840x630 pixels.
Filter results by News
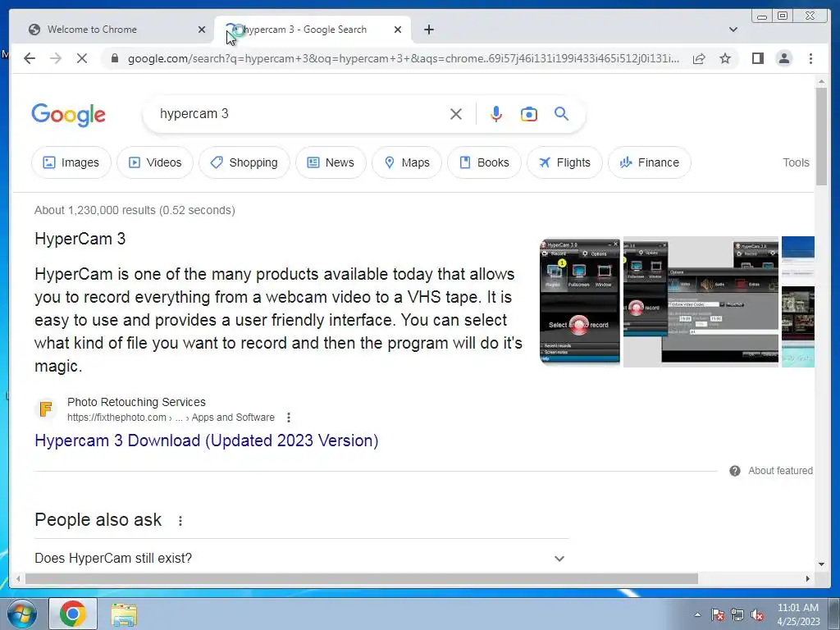pyautogui.click(x=331, y=162)
